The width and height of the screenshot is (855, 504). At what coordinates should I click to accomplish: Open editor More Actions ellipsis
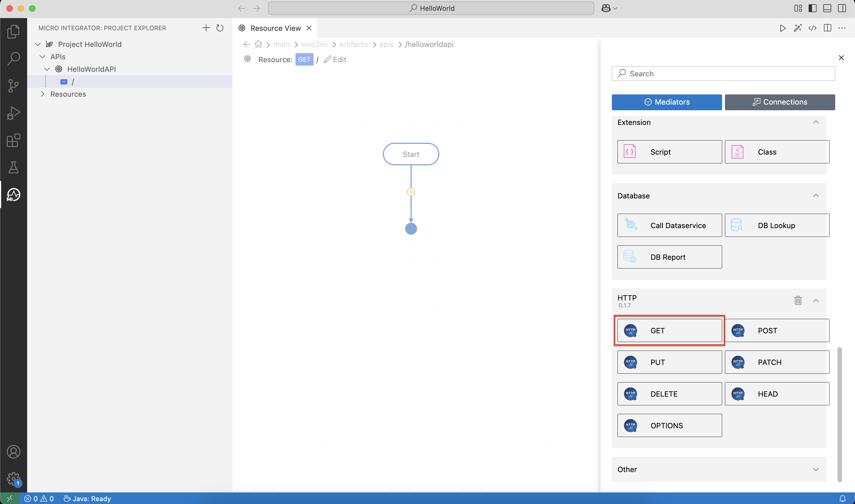coord(842,28)
